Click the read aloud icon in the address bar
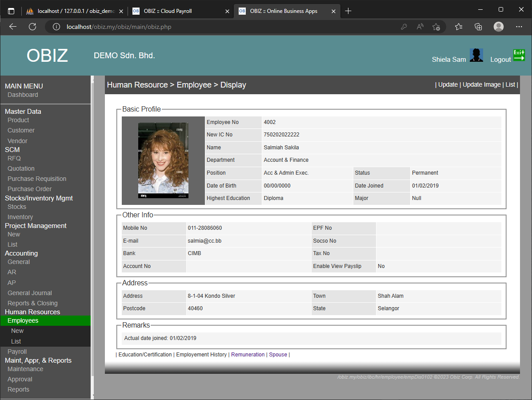Viewport: 532px width, 400px height. pos(420,27)
